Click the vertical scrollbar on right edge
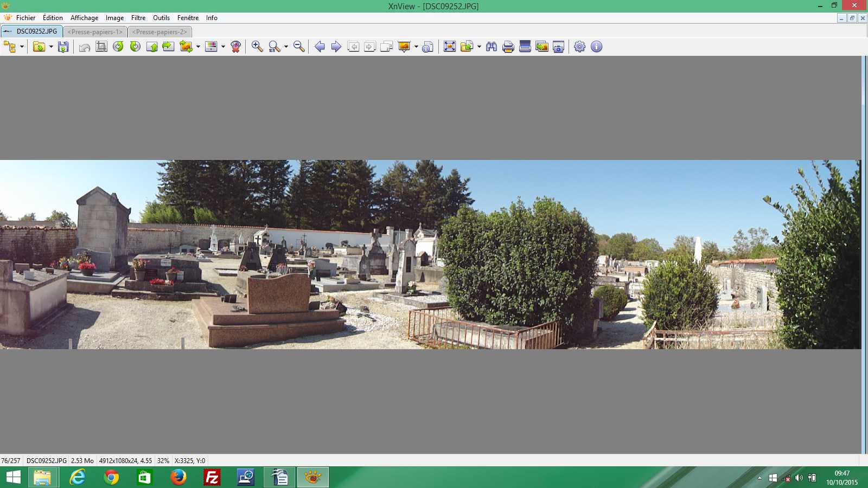868x488 pixels. pos(864,254)
